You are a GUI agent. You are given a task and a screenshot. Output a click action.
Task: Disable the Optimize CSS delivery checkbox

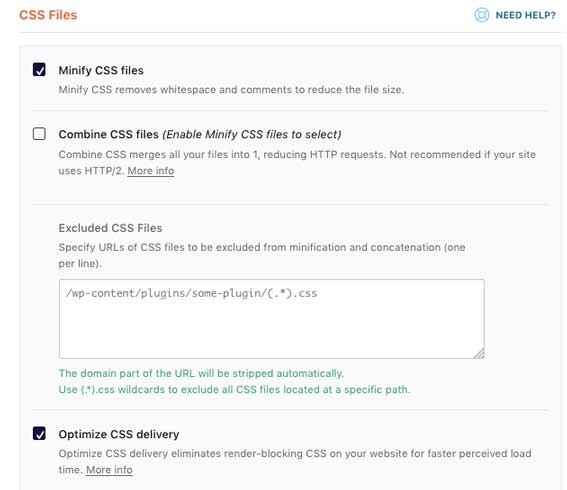pyautogui.click(x=39, y=433)
